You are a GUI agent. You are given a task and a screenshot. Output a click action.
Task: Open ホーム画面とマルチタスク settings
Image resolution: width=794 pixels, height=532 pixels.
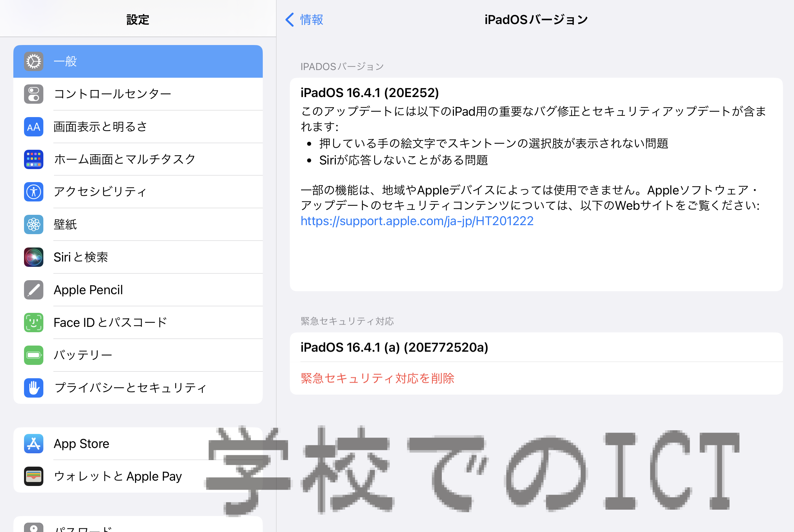138,159
